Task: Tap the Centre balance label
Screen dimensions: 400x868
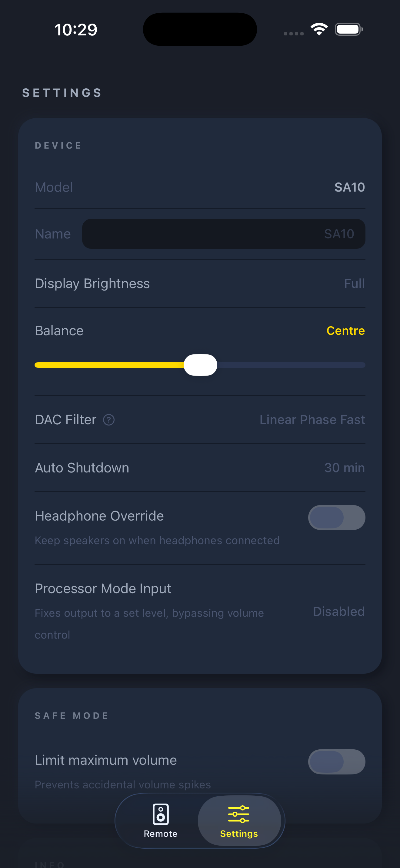Action: pos(345,331)
